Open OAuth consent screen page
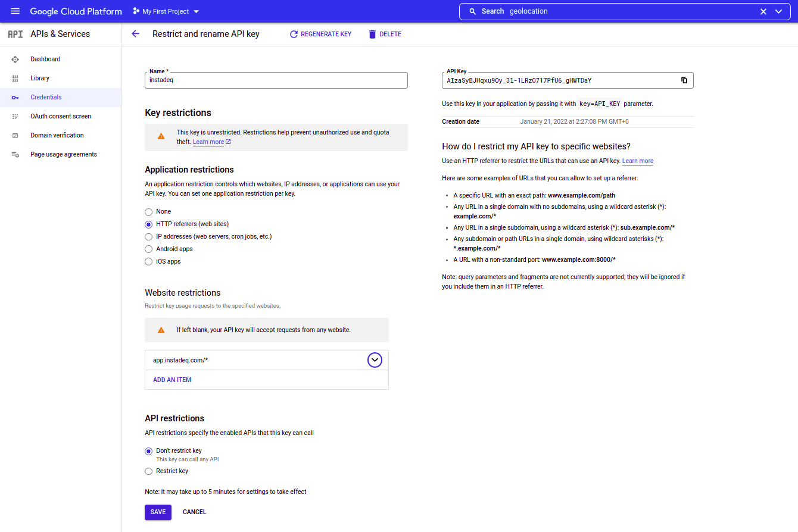The image size is (798, 532). (61, 116)
